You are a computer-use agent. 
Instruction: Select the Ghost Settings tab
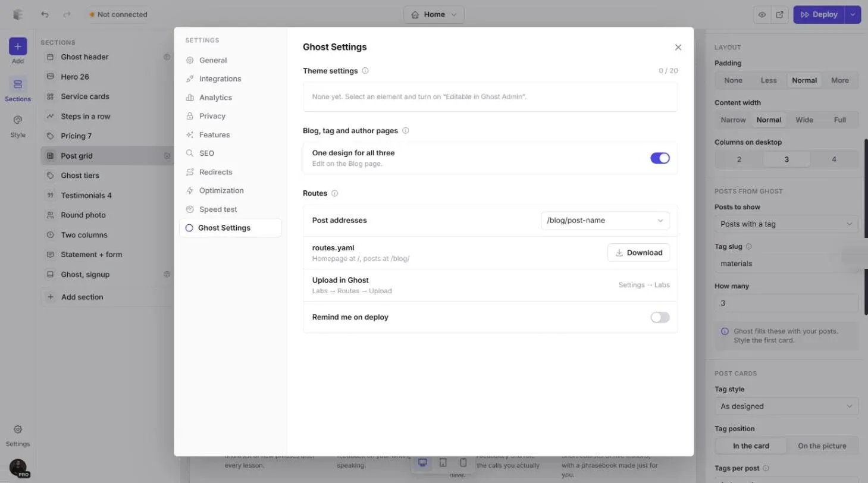tap(230, 228)
